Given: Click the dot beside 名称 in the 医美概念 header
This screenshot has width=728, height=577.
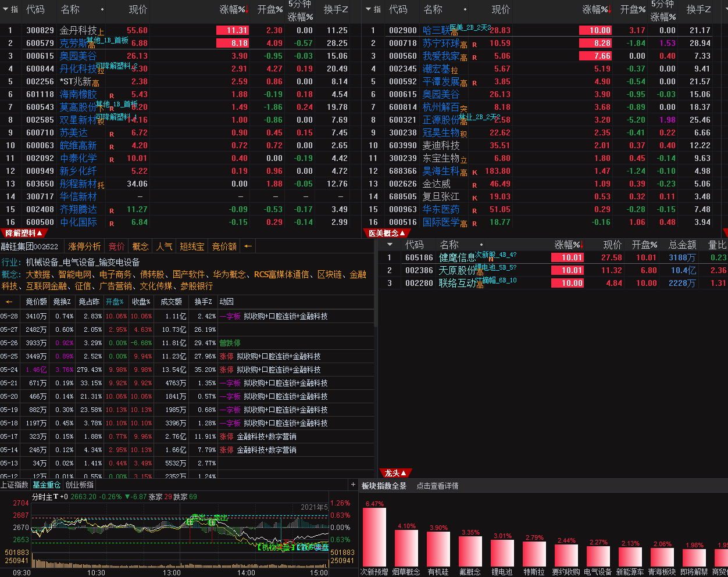Looking at the screenshot, I should pos(465,10).
